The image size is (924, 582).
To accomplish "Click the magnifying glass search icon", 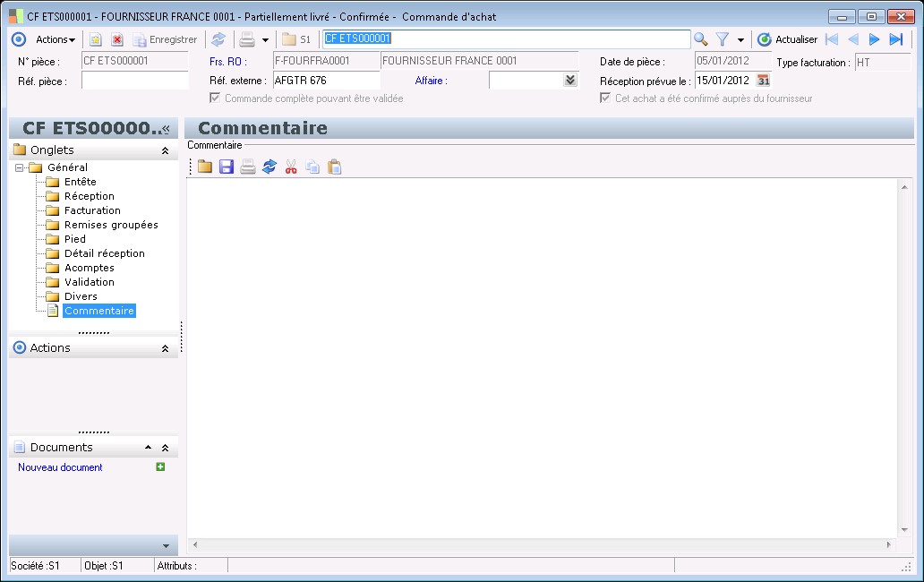I will [x=701, y=39].
